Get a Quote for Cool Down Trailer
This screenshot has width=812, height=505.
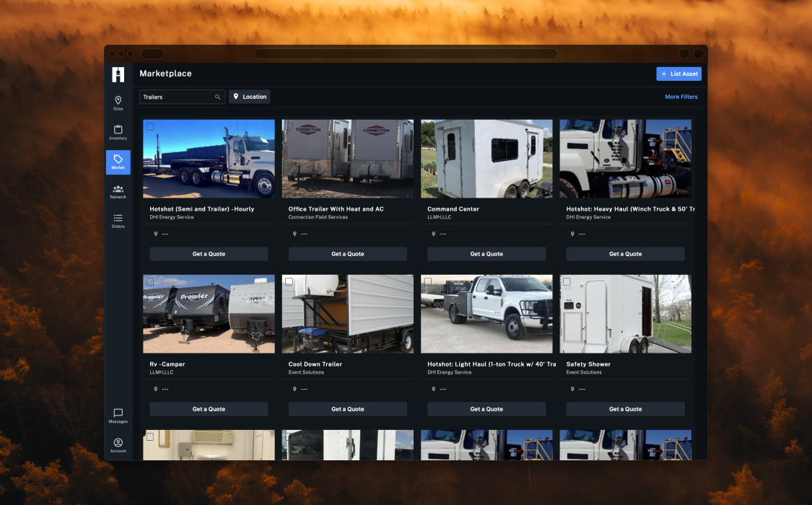(x=347, y=409)
